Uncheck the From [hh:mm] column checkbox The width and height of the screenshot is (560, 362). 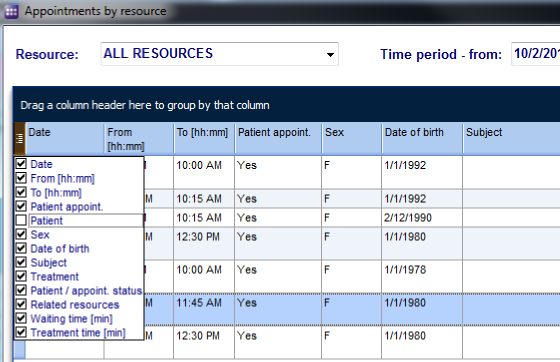21,178
